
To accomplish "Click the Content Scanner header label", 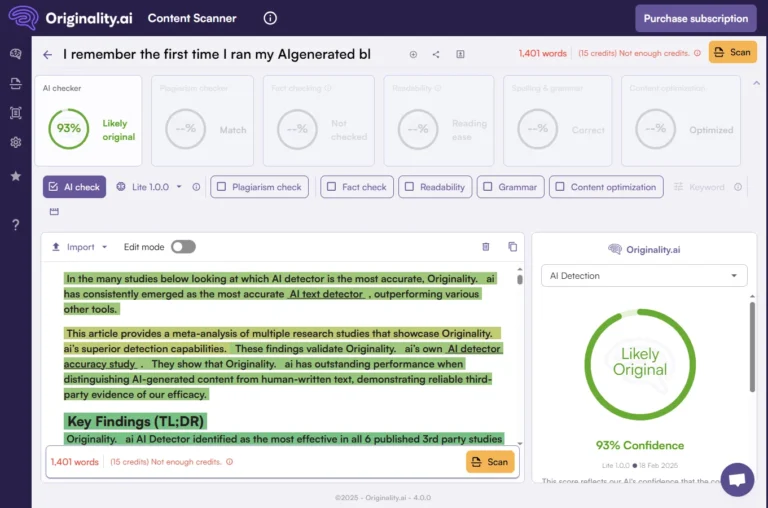I will 192,18.
